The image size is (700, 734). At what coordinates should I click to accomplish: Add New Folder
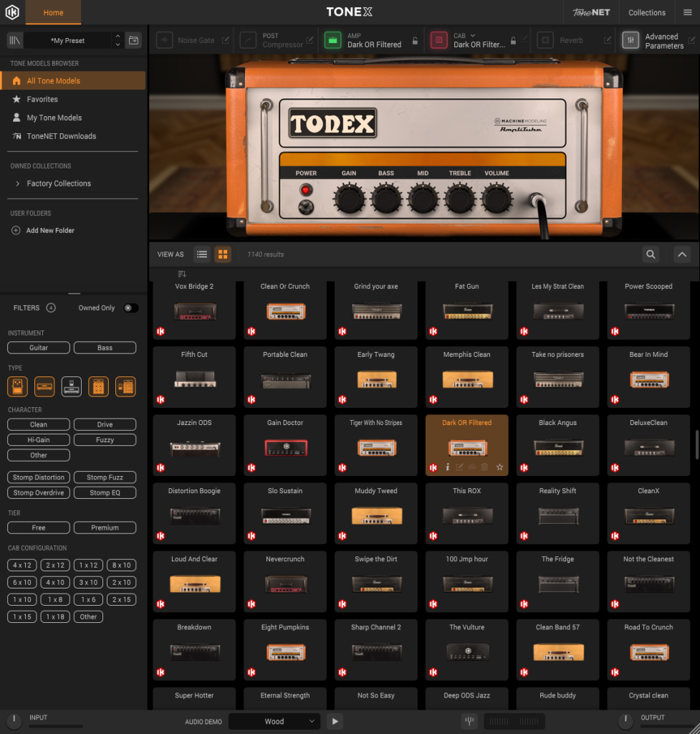click(43, 230)
